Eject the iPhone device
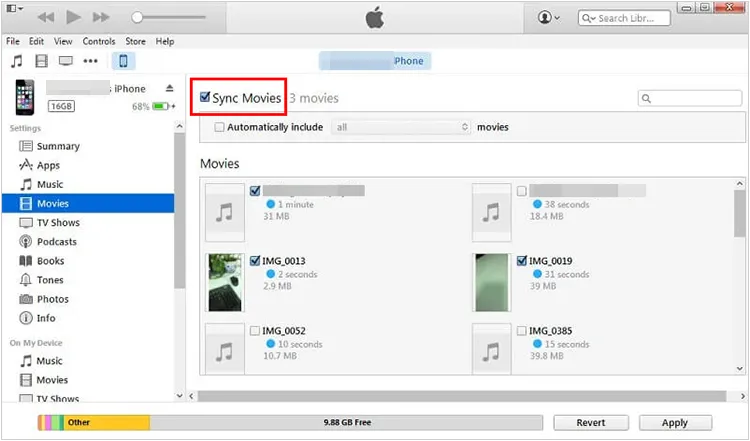Image resolution: width=750 pixels, height=441 pixels. pos(169,88)
